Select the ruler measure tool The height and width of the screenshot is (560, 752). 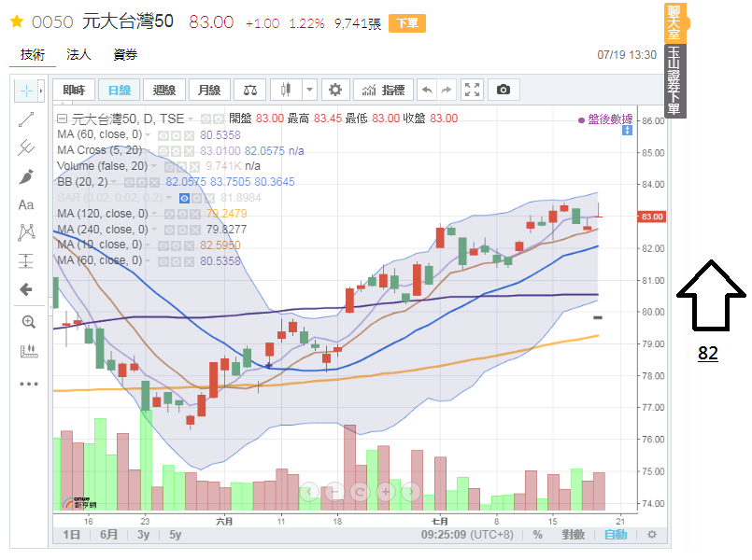click(29, 351)
